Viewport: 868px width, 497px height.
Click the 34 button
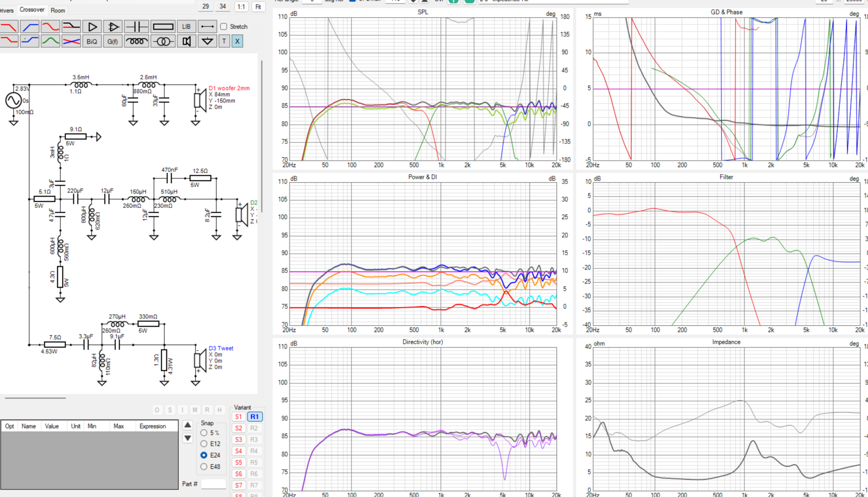coord(223,6)
